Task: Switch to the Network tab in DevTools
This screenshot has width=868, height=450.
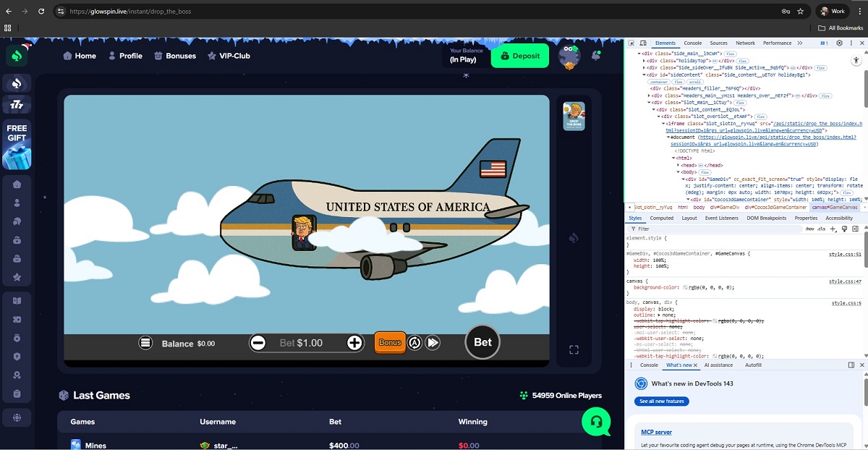Action: tap(745, 43)
